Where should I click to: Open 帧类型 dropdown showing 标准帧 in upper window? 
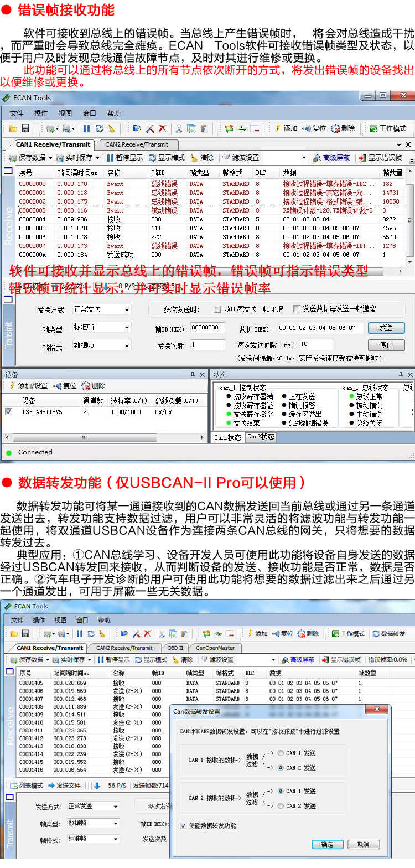pos(102,327)
